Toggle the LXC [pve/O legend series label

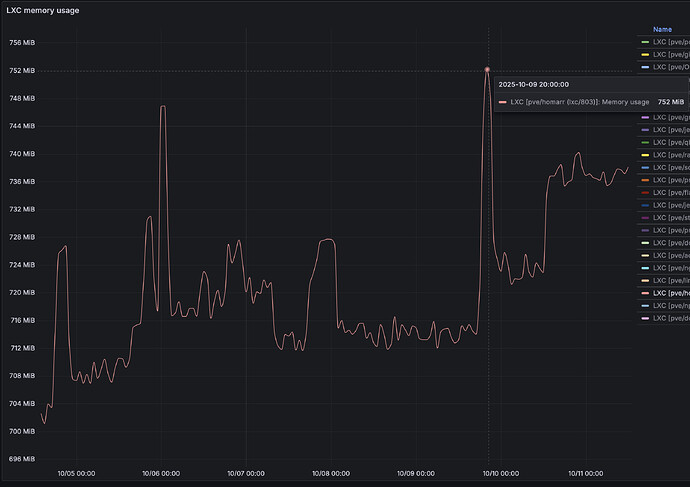tap(671, 67)
